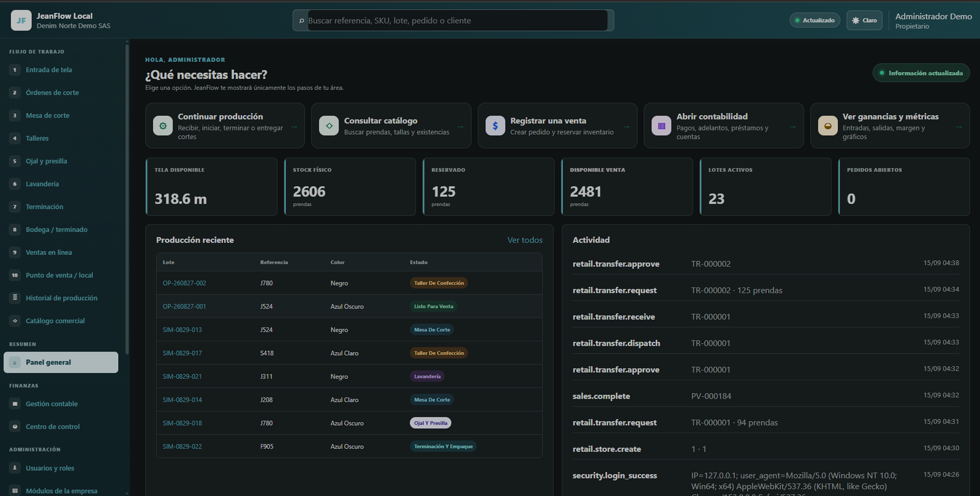This screenshot has height=496, width=980.
Task: Click the gear icon on Continuar producción card
Action: 162,126
